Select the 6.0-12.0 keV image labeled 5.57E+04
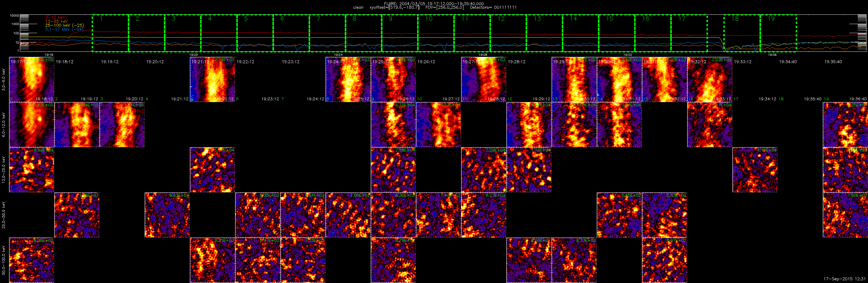 (x=439, y=125)
